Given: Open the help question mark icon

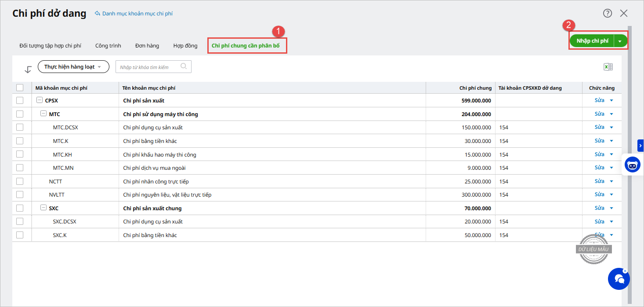Looking at the screenshot, I should coord(608,13).
